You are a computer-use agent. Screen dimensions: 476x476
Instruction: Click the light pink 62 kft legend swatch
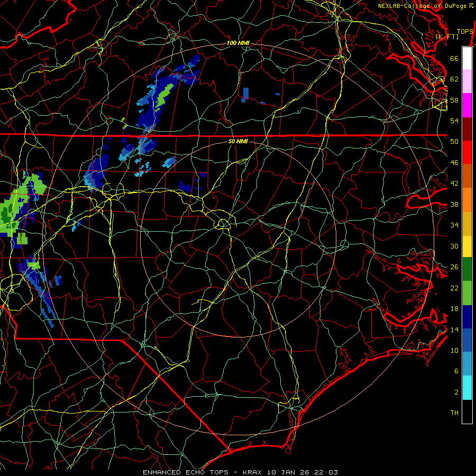point(467,81)
